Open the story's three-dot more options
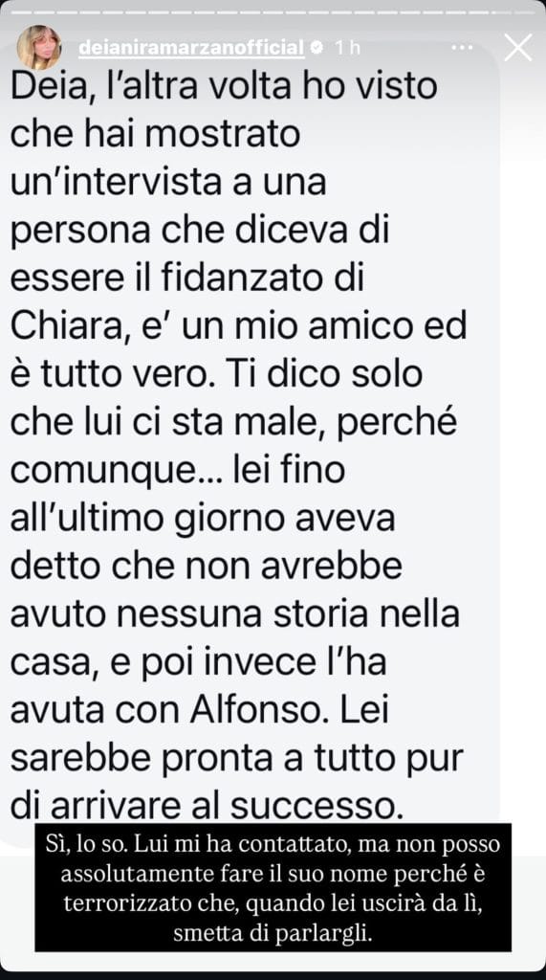This screenshot has width=546, height=980. point(462,48)
